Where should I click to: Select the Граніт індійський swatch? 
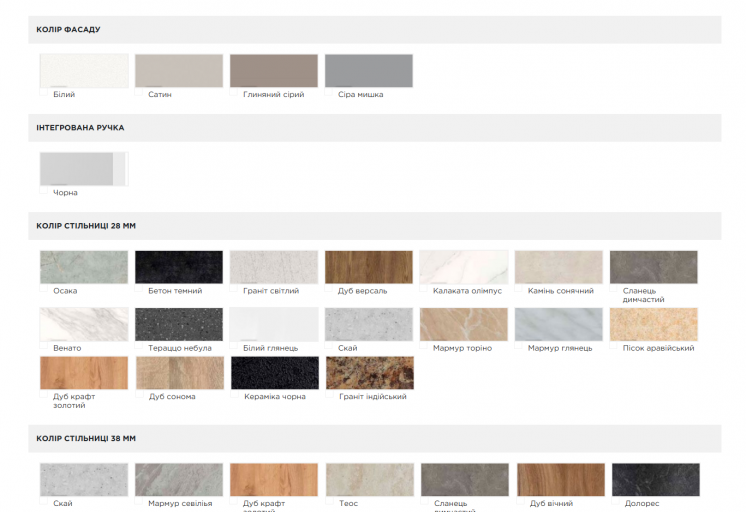tap(370, 373)
